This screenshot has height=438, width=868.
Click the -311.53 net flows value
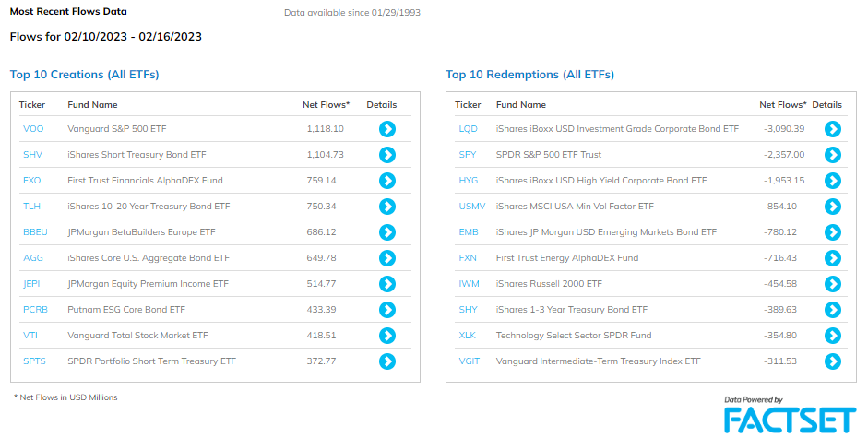pos(780,361)
